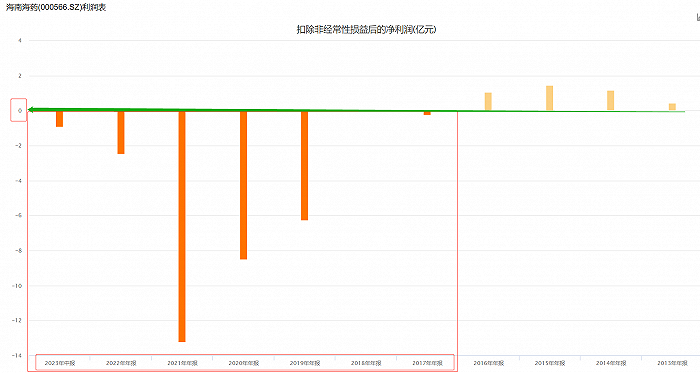The height and width of the screenshot is (373, 700).
Task: Click the y-axis value -8
Action: tap(18, 251)
